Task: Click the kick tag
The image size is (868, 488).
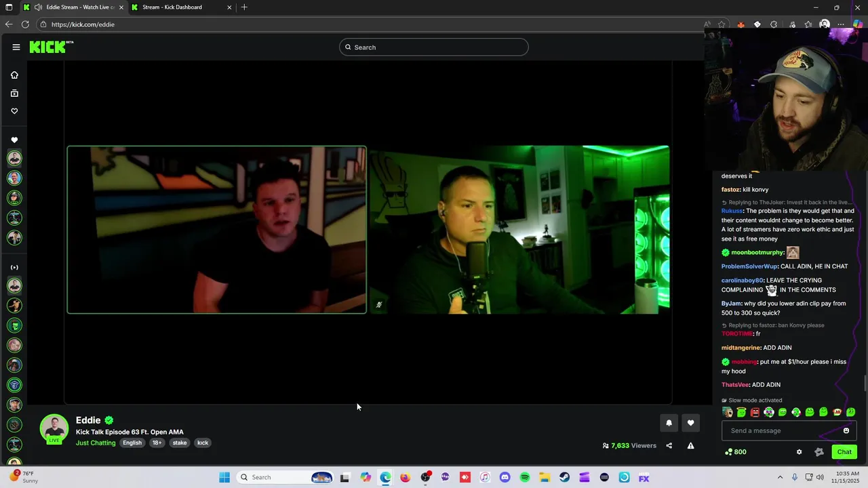Action: coord(203,443)
